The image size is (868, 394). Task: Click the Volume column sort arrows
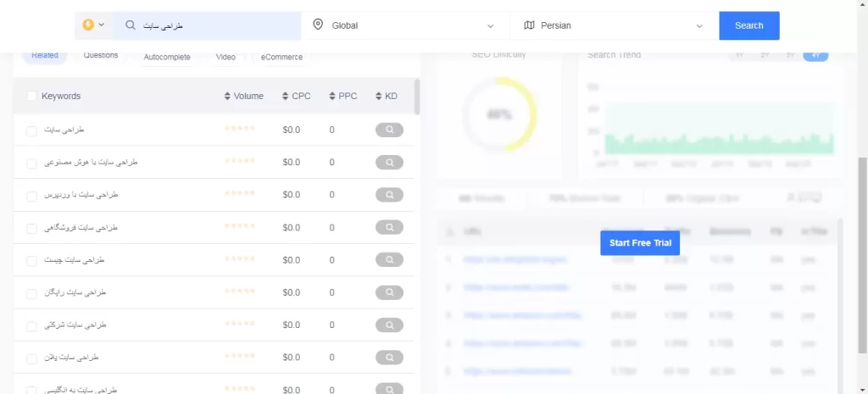[227, 97]
